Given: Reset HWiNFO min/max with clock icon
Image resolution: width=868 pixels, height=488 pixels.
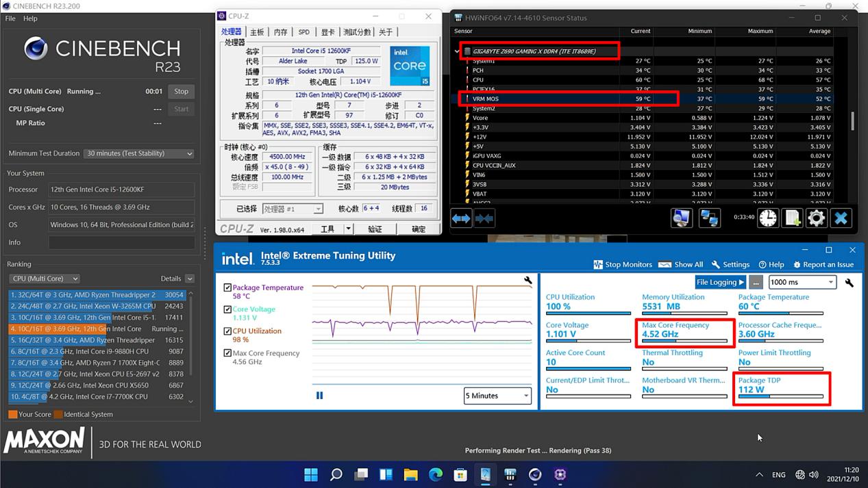Looking at the screenshot, I should point(768,218).
